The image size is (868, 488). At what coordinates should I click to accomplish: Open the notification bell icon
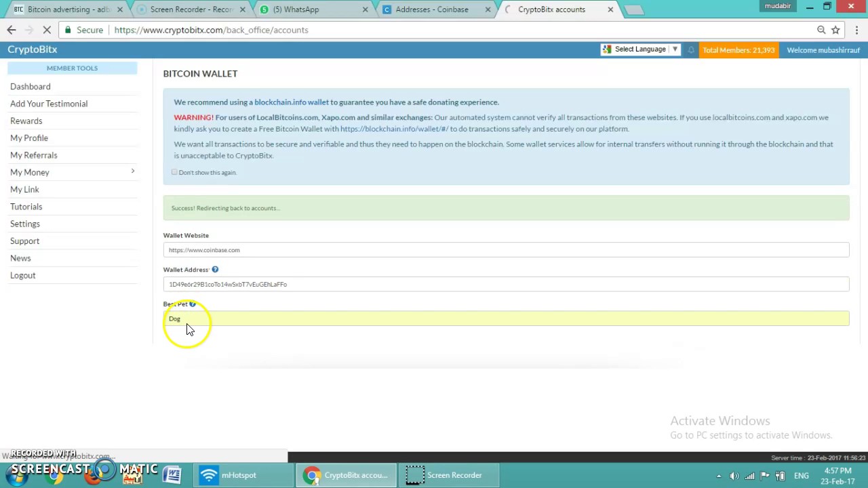[691, 49]
